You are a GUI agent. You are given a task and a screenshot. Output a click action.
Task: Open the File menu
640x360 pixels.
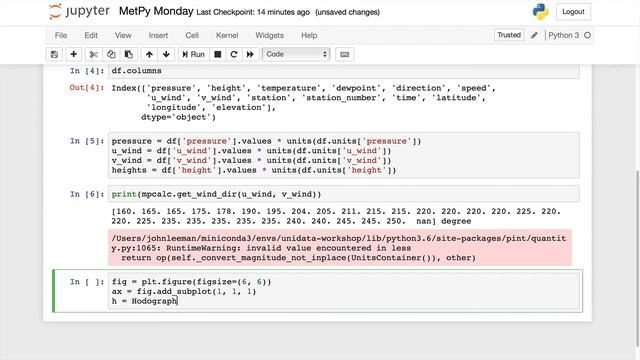click(x=61, y=35)
